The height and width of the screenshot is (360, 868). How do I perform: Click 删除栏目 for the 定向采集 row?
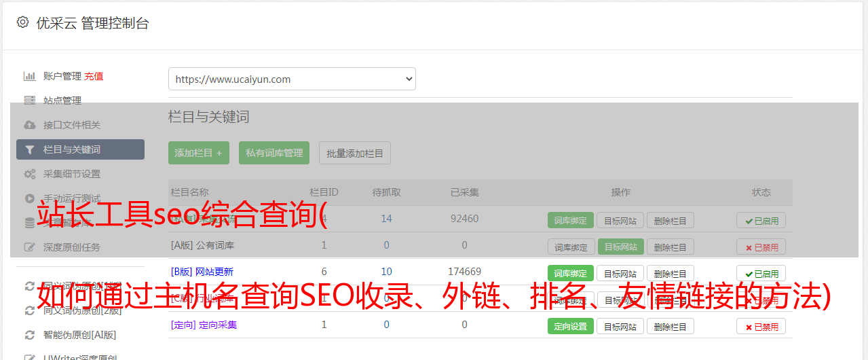[671, 326]
